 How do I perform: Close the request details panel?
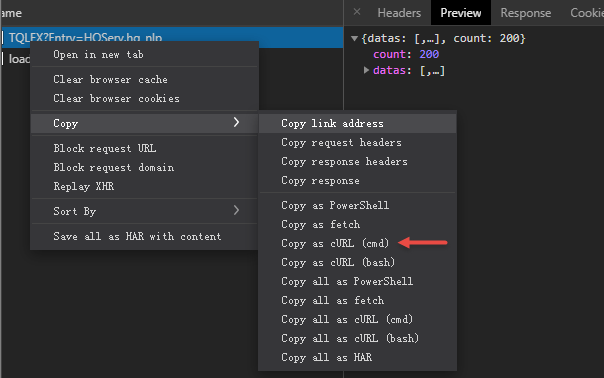coord(357,12)
